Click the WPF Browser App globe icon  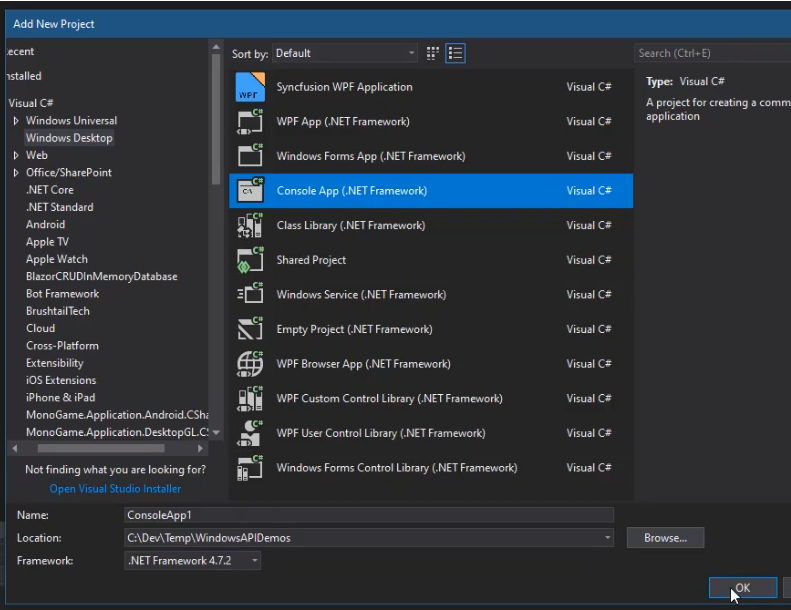coord(250,364)
